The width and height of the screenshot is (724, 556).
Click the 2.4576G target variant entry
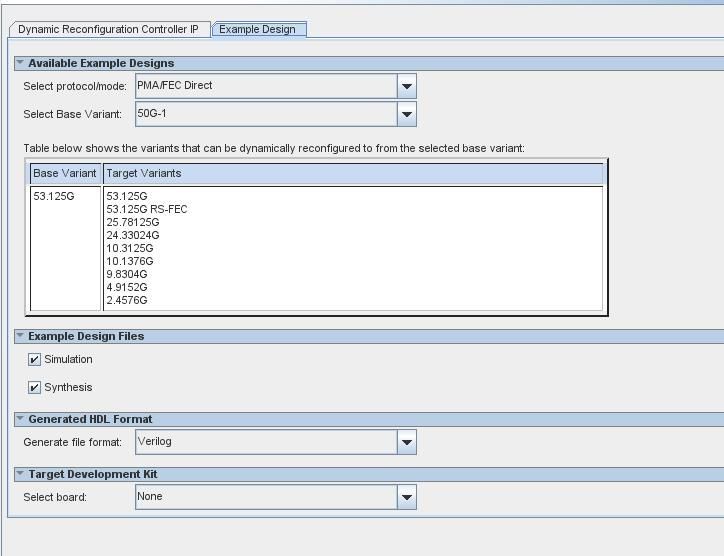[127, 300]
